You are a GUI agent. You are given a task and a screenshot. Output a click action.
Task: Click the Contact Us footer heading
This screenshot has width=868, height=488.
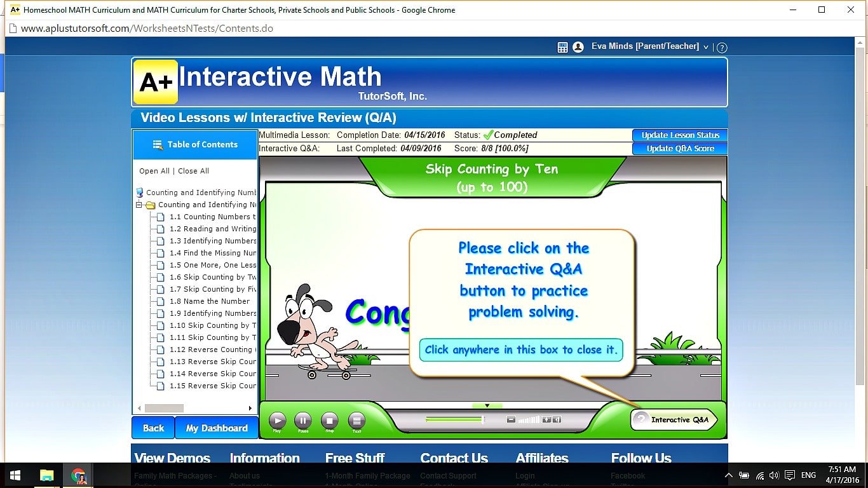[454, 458]
